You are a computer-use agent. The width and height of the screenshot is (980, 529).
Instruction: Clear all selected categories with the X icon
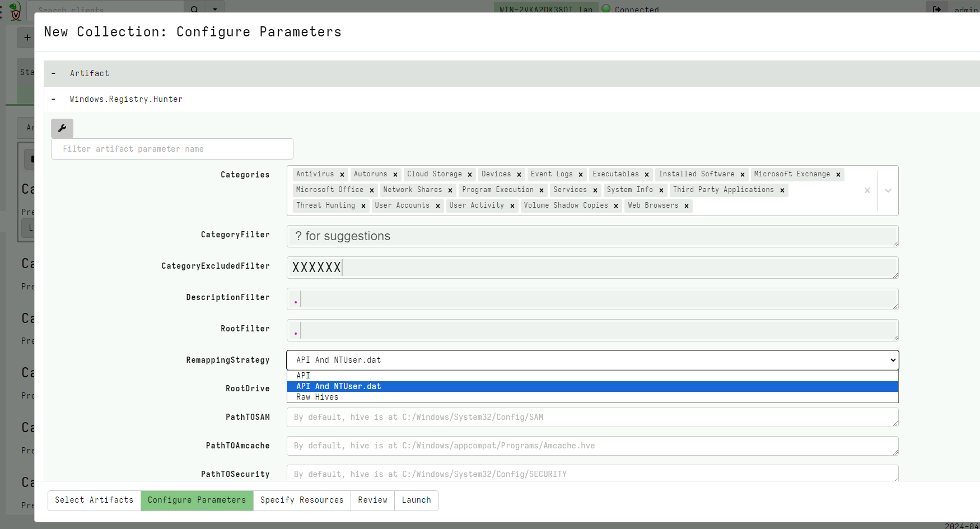coord(867,190)
